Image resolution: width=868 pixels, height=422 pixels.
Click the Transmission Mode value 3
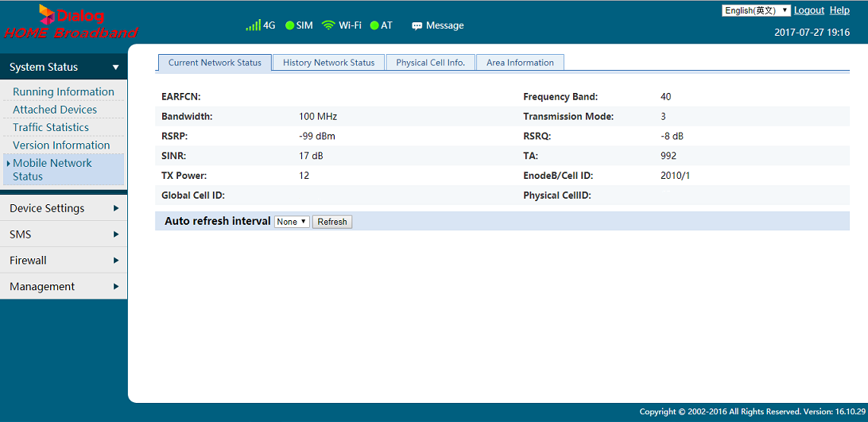663,117
